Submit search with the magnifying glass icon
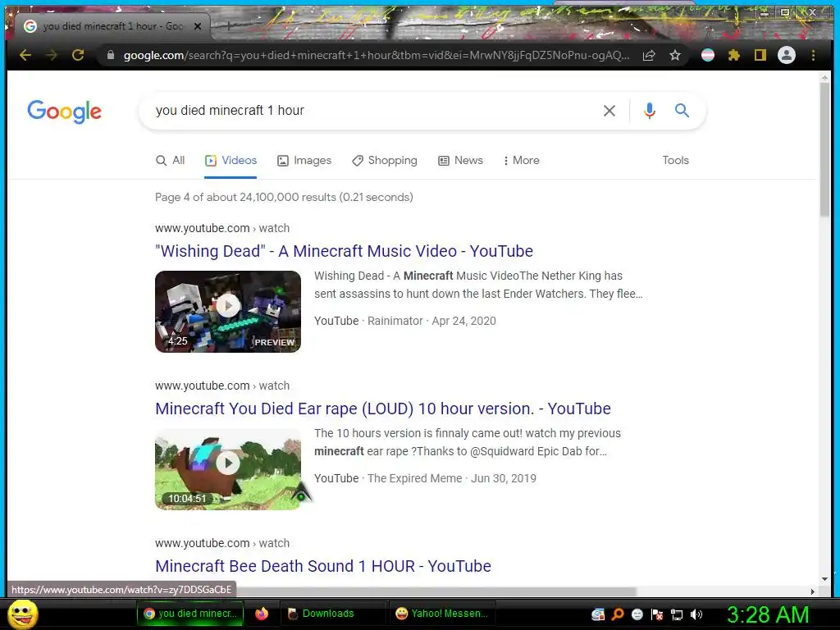 [682, 111]
